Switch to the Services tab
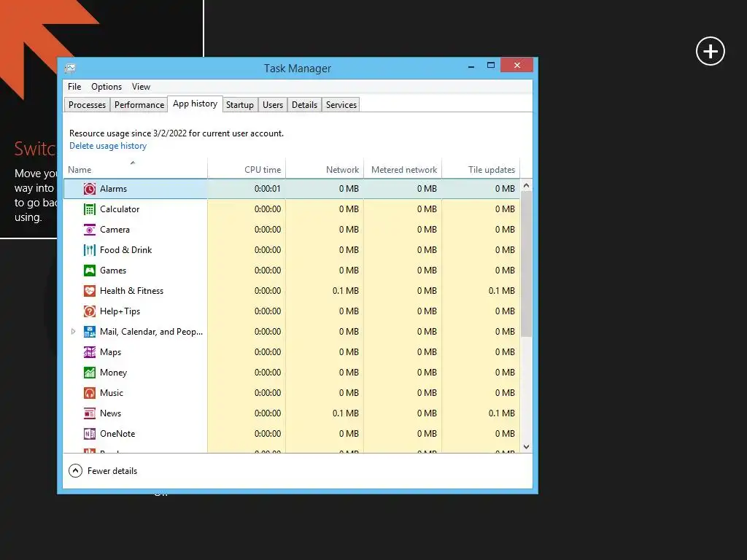 pyautogui.click(x=341, y=105)
